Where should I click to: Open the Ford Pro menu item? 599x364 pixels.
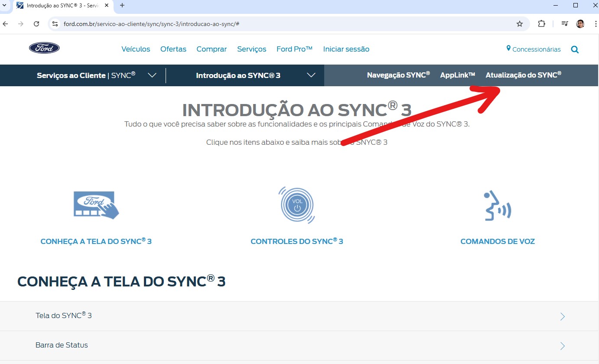pos(295,49)
